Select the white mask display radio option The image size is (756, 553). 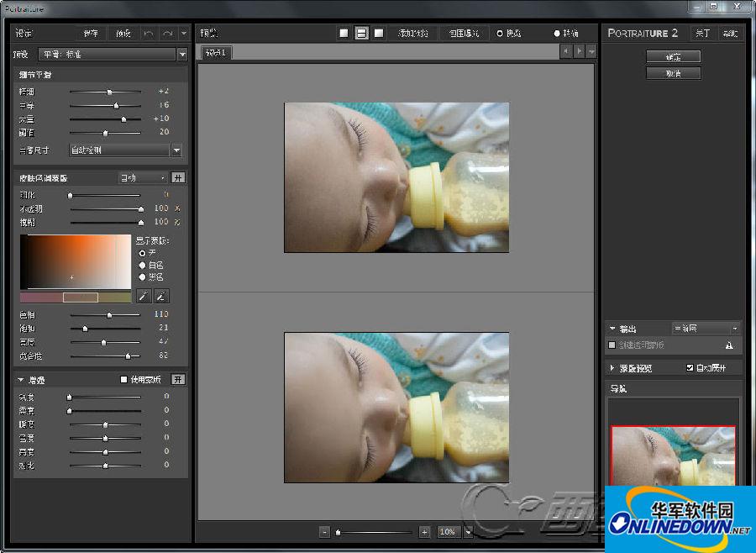142,265
